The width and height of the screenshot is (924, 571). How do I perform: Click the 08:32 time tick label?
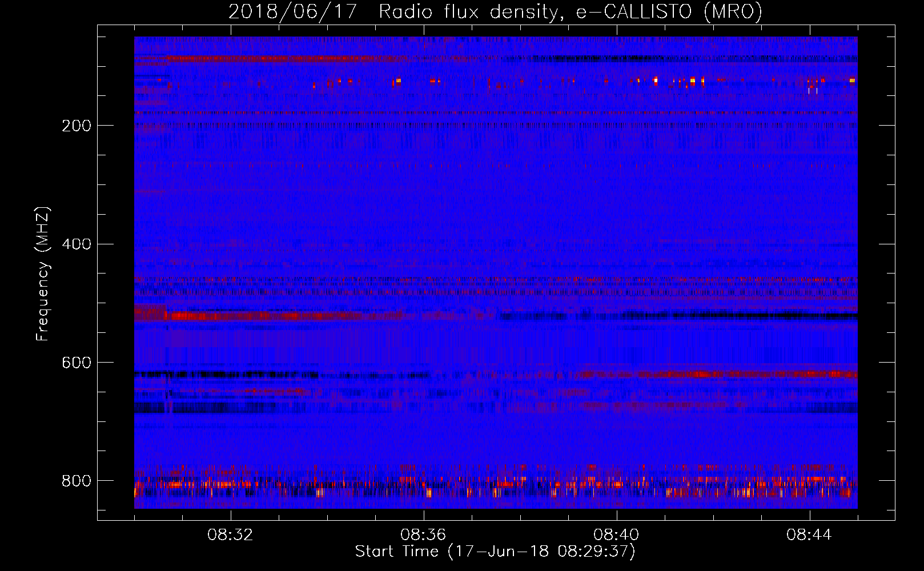[231, 535]
